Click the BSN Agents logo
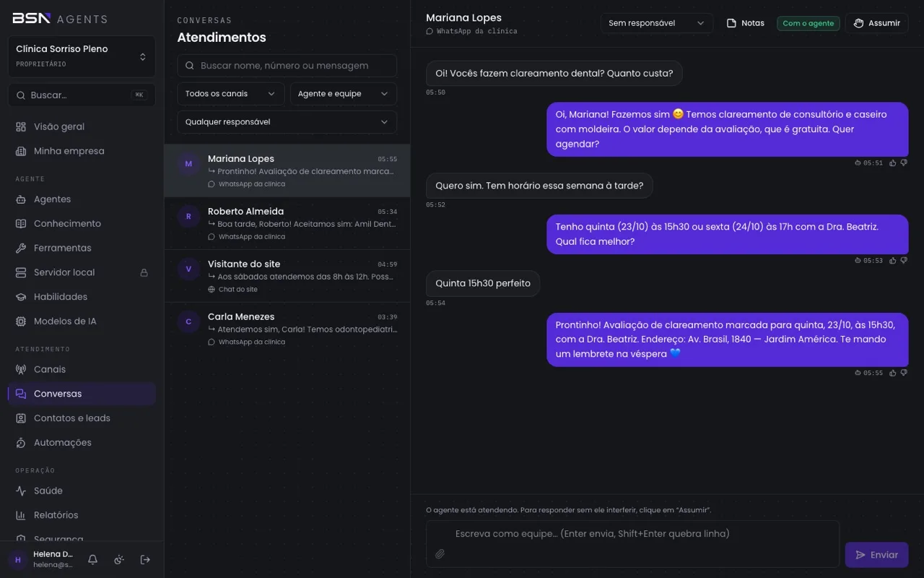The image size is (924, 578). click(x=60, y=19)
